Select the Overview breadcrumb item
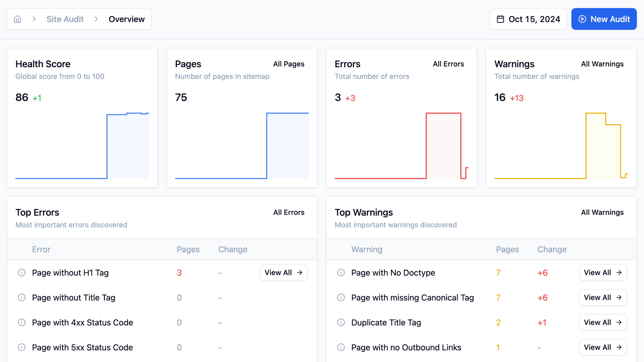644x362 pixels. (127, 19)
